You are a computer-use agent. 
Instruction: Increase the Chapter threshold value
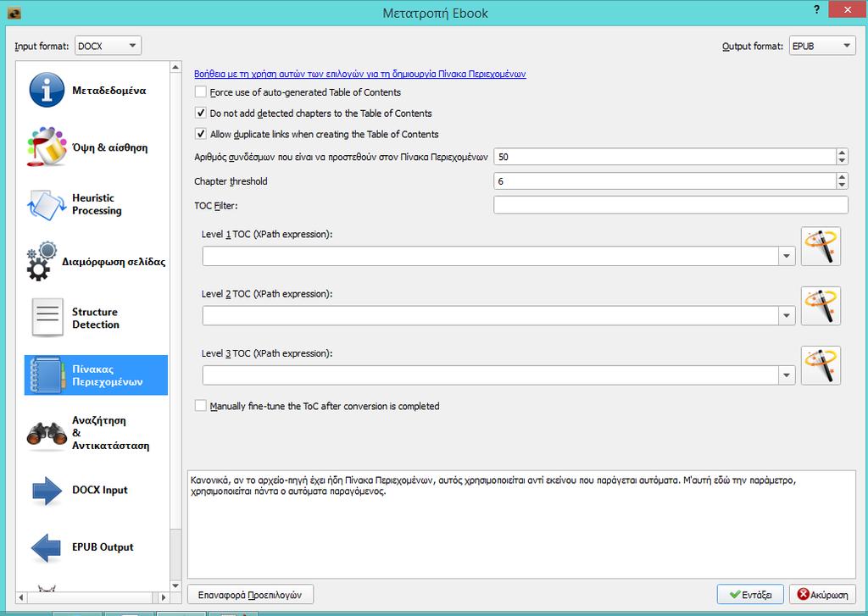click(x=842, y=177)
